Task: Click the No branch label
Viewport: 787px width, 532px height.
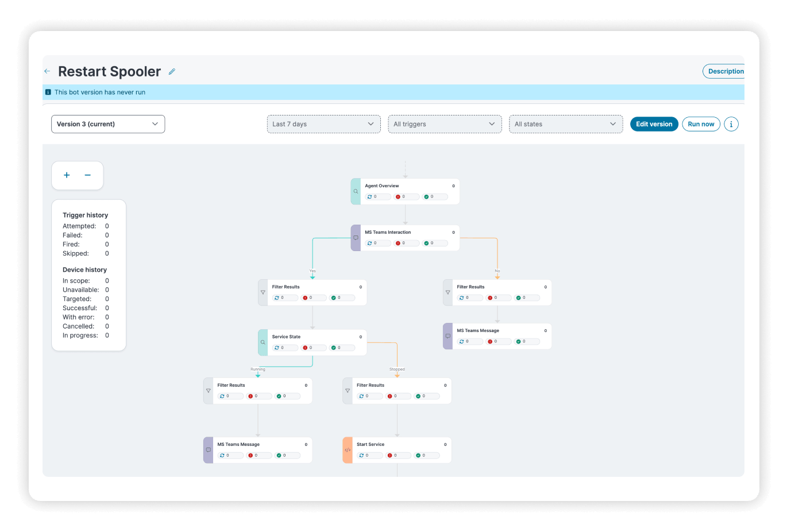Action: (497, 271)
